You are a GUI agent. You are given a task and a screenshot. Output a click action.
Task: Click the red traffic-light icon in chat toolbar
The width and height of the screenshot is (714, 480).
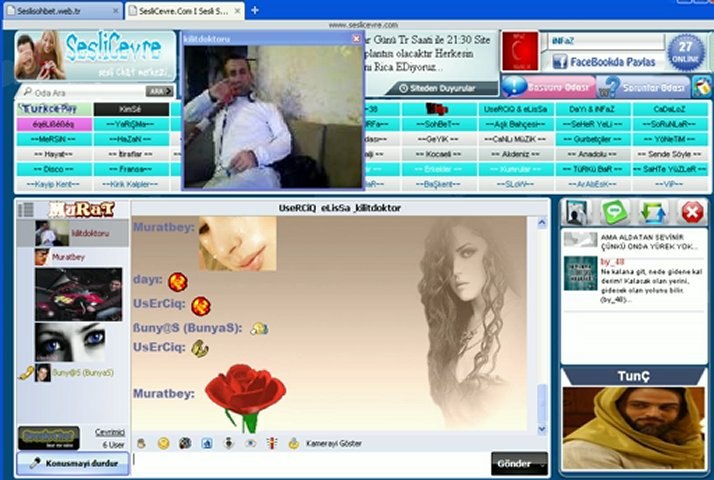(x=272, y=443)
